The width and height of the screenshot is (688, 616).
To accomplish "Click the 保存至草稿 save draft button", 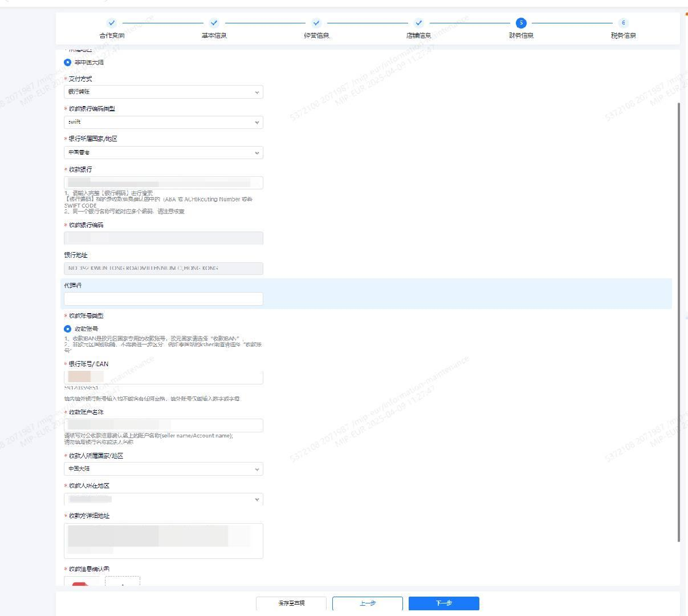I will tap(291, 603).
